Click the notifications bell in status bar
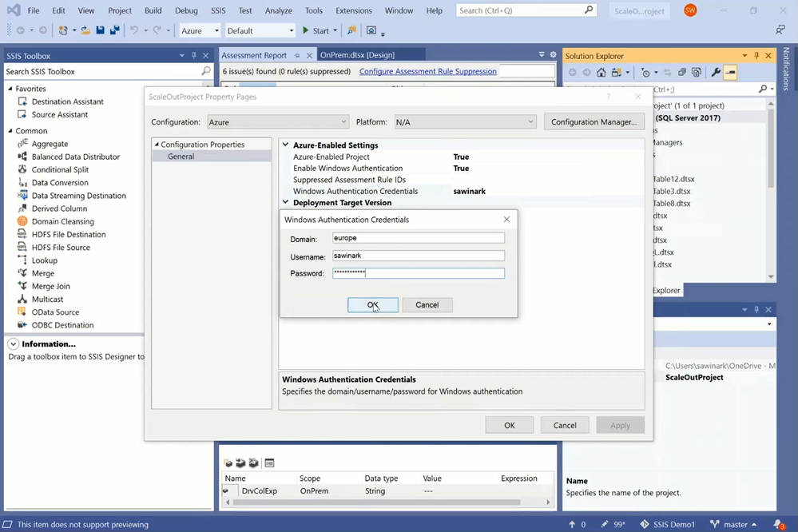 pos(778,524)
